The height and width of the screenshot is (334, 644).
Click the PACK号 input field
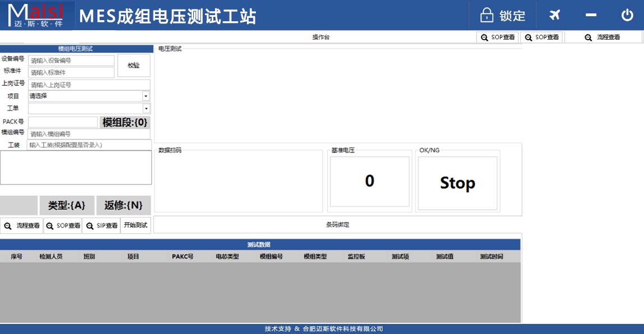pos(62,121)
